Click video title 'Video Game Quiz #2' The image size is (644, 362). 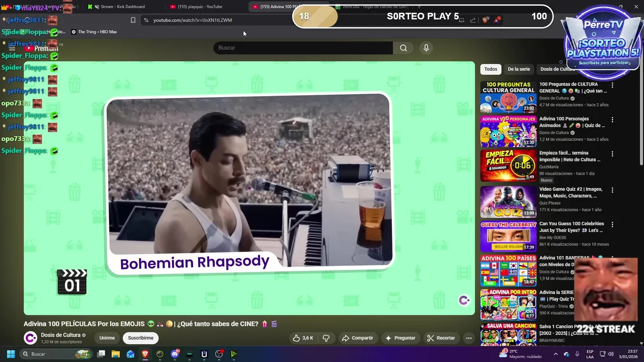click(x=571, y=193)
